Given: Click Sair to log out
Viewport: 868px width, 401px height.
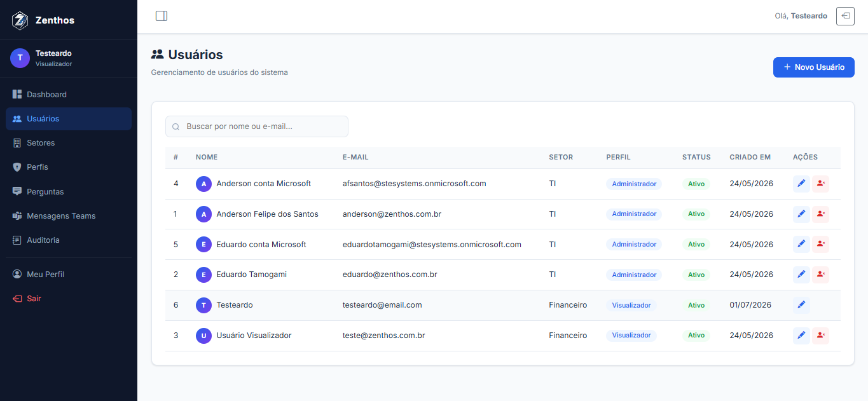Looking at the screenshot, I should pos(69,299).
